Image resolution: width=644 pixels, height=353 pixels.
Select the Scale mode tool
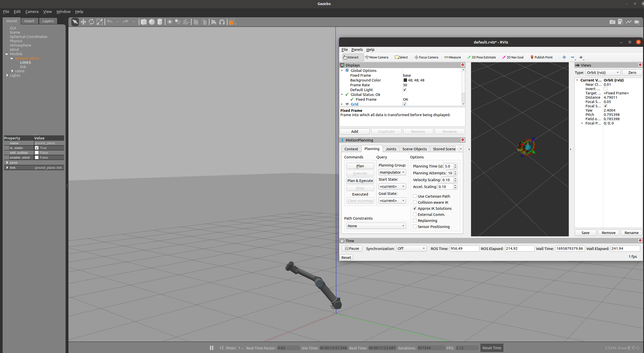coord(100,22)
